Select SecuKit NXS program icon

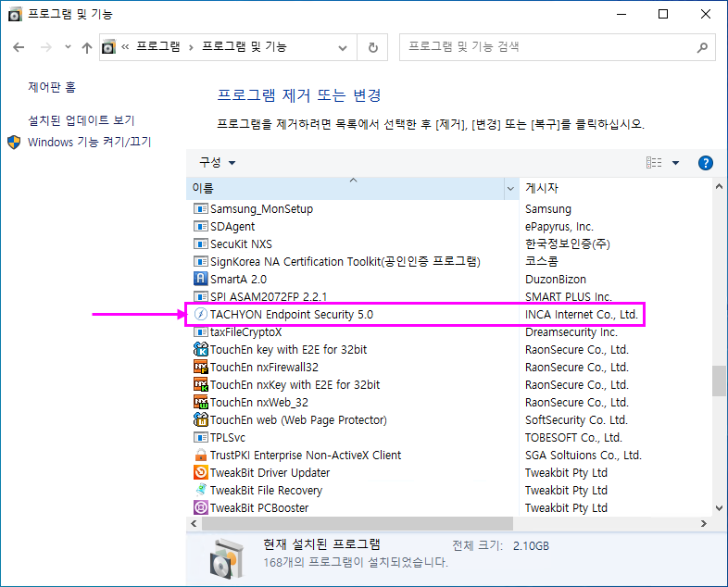pyautogui.click(x=201, y=244)
